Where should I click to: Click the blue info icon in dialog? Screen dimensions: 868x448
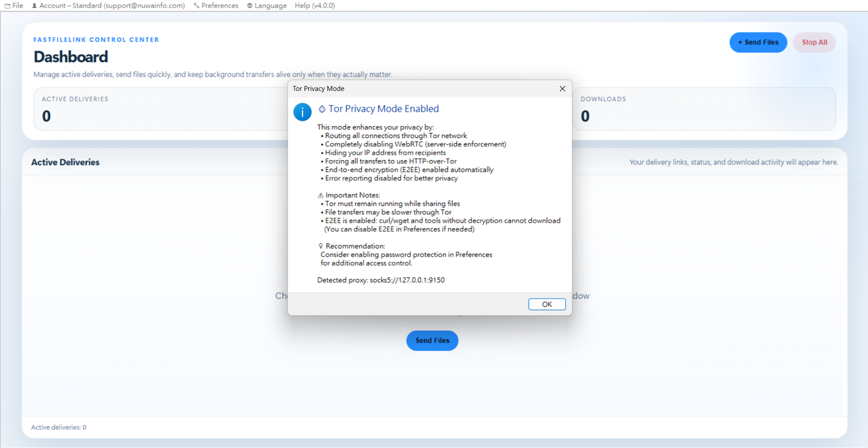pyautogui.click(x=302, y=112)
